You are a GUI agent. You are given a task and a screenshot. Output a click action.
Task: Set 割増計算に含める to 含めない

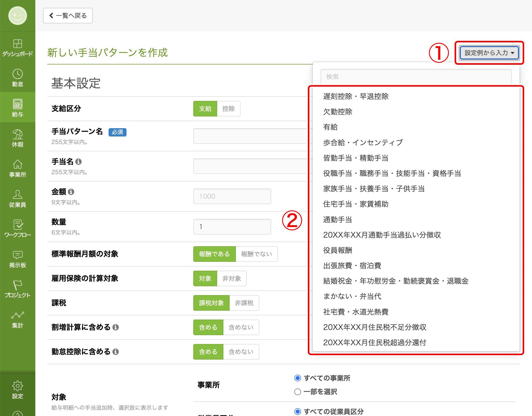point(241,327)
